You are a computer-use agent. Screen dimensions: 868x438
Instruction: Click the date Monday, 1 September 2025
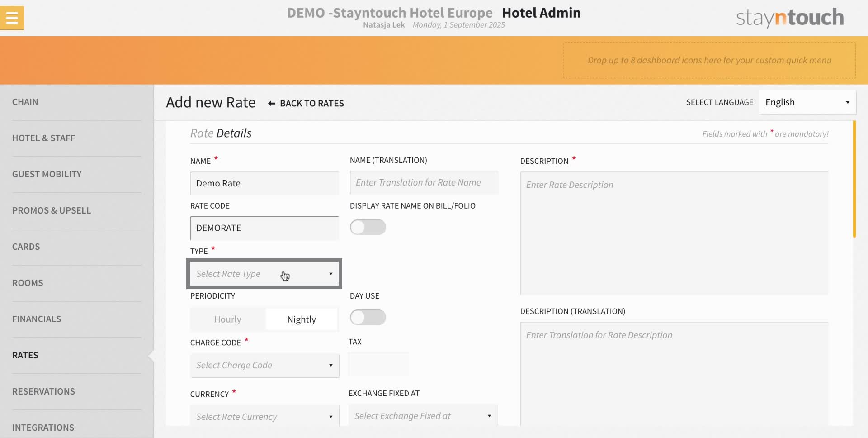click(x=458, y=25)
